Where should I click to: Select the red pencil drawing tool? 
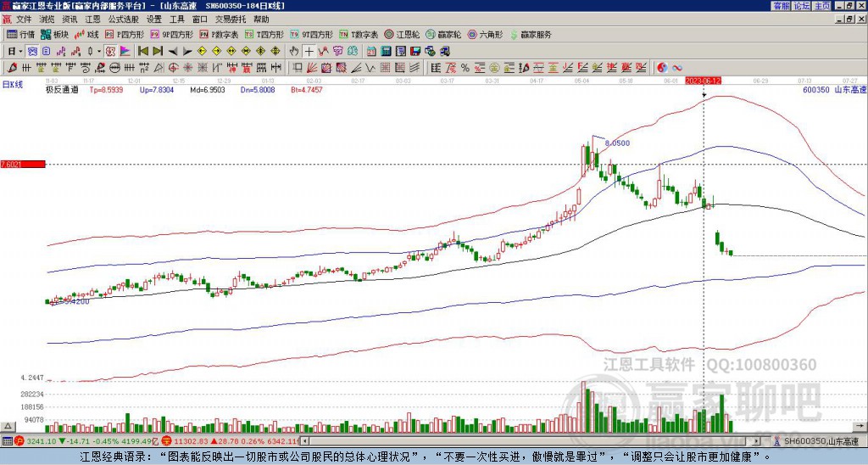point(12,68)
